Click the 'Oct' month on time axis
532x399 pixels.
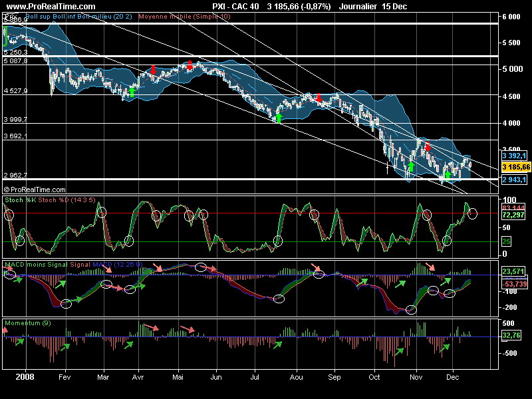pos(374,377)
